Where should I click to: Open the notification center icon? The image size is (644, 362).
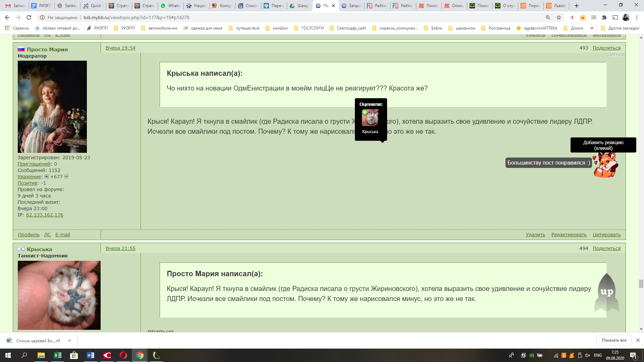tap(633, 356)
